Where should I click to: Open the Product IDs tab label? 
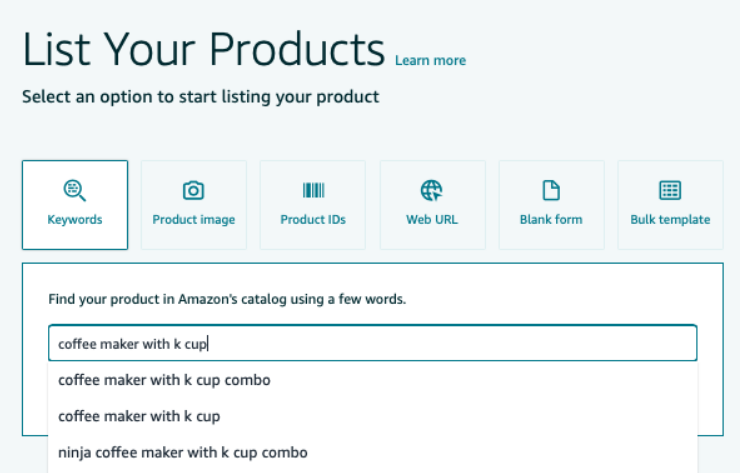pyautogui.click(x=313, y=220)
